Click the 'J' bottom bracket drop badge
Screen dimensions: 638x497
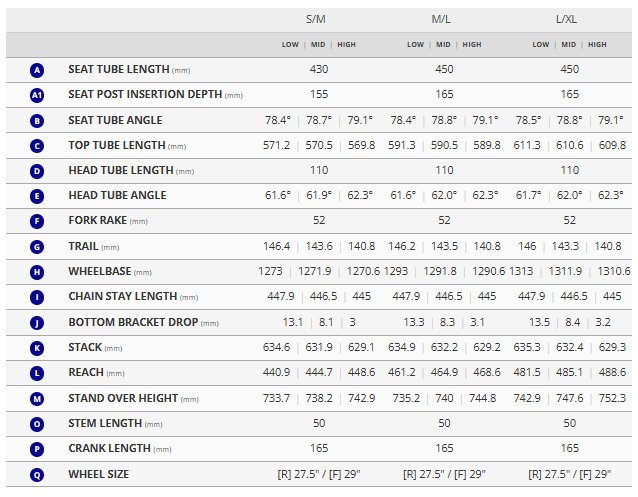37,322
